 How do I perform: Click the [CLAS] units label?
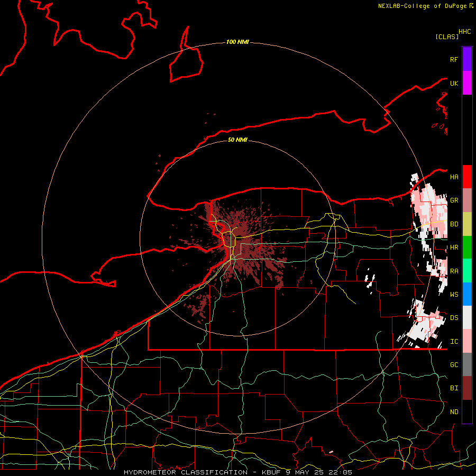click(447, 36)
